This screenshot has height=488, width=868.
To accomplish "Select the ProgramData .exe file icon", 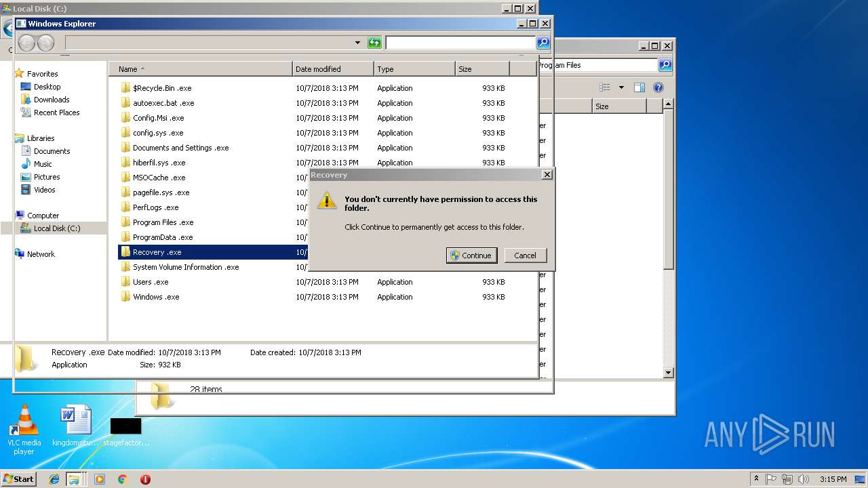I will (125, 237).
